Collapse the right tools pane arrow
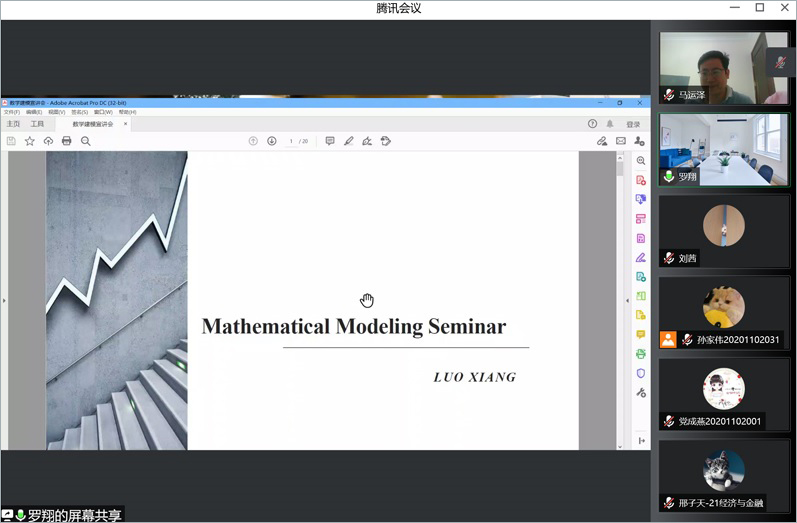The height and width of the screenshot is (523, 797). 629,300
